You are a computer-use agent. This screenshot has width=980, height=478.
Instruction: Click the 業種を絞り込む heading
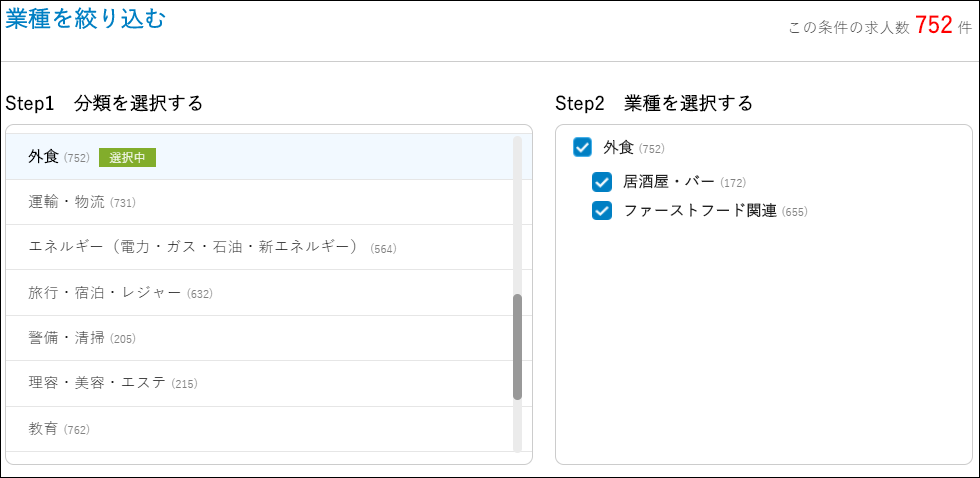[x=86, y=18]
